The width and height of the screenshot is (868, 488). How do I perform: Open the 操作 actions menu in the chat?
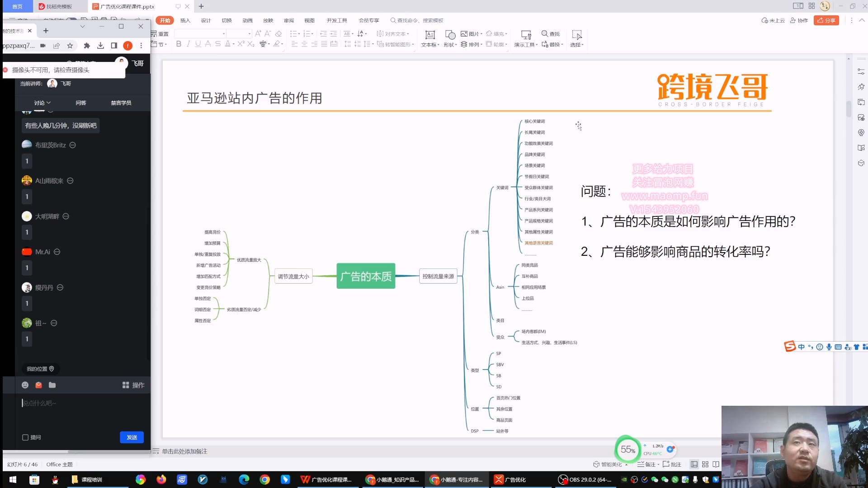click(133, 385)
